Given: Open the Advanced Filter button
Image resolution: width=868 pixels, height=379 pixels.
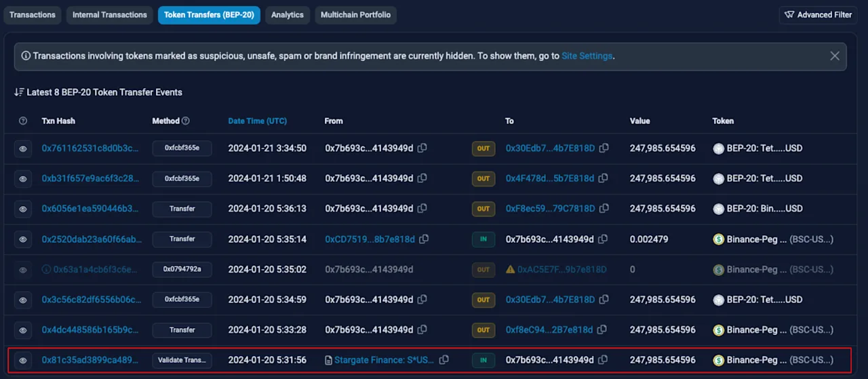Looking at the screenshot, I should 818,15.
